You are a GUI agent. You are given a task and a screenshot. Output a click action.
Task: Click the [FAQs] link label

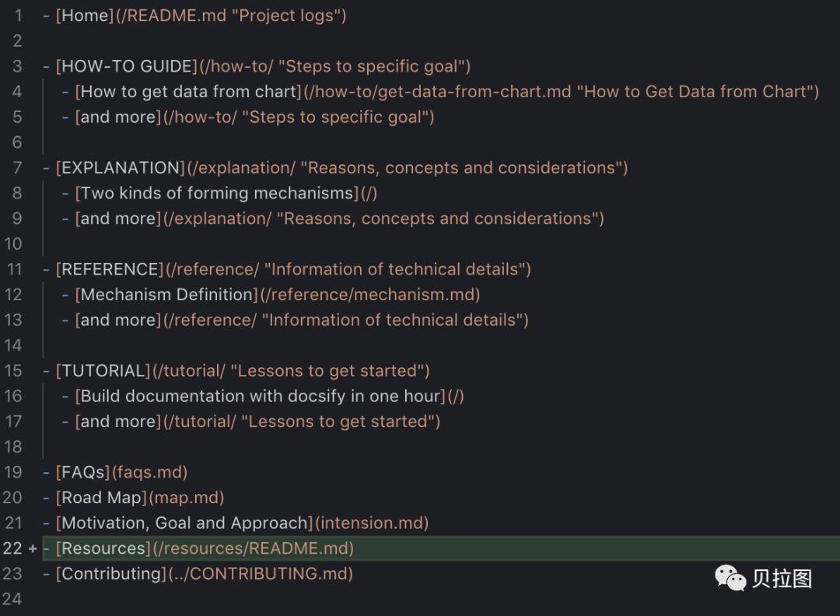(x=83, y=472)
